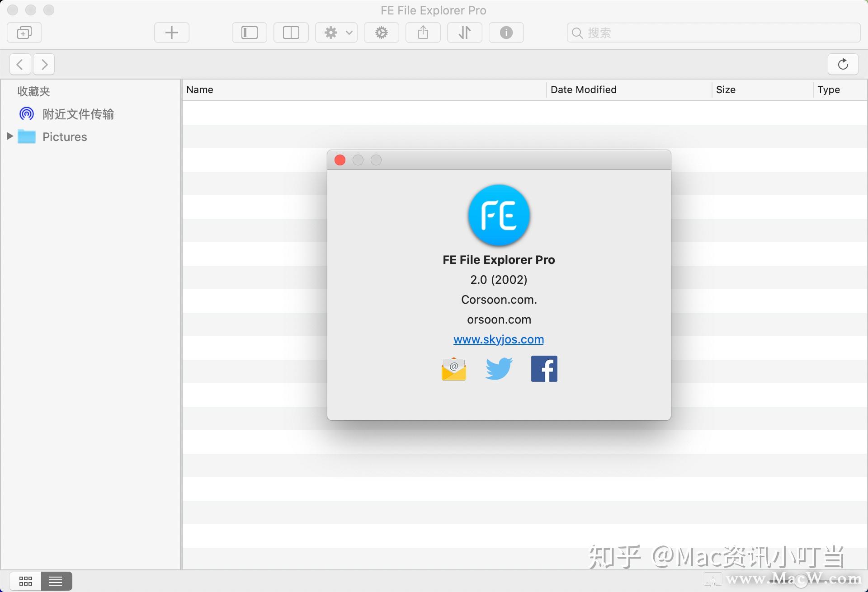Focus the 搜索 search field

(x=713, y=33)
